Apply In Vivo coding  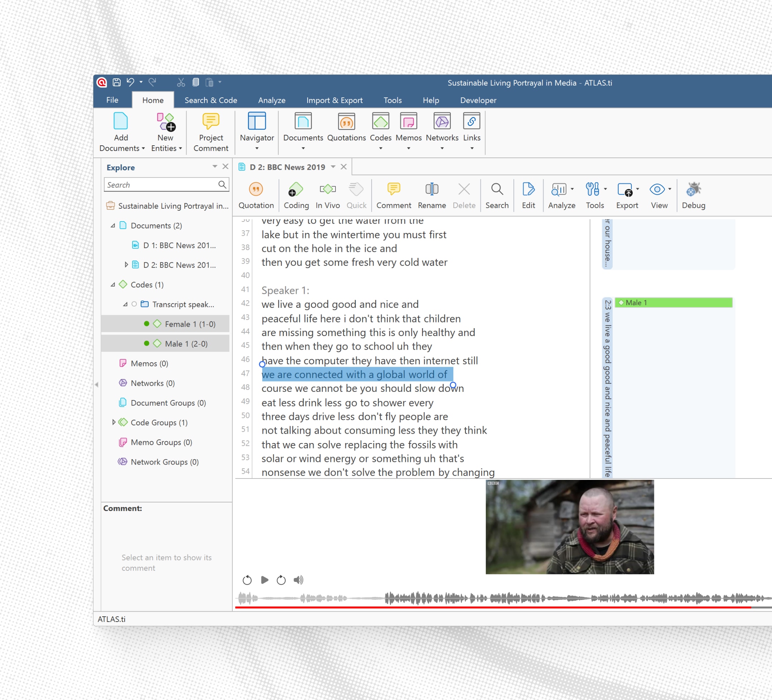[327, 189]
